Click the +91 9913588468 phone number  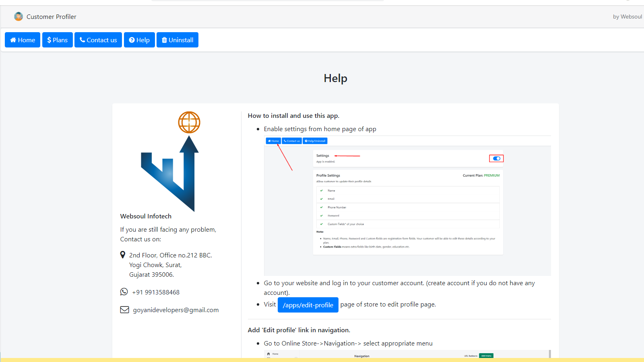click(156, 292)
